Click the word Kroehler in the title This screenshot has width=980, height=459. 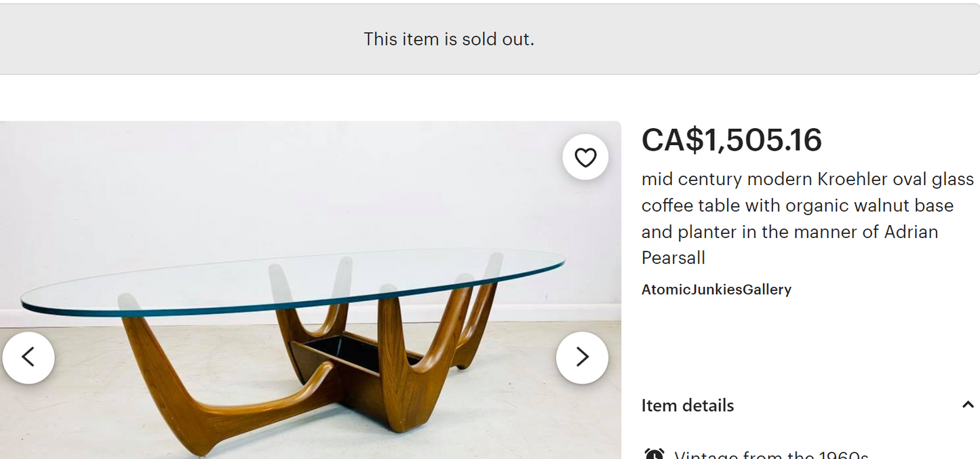click(x=852, y=179)
